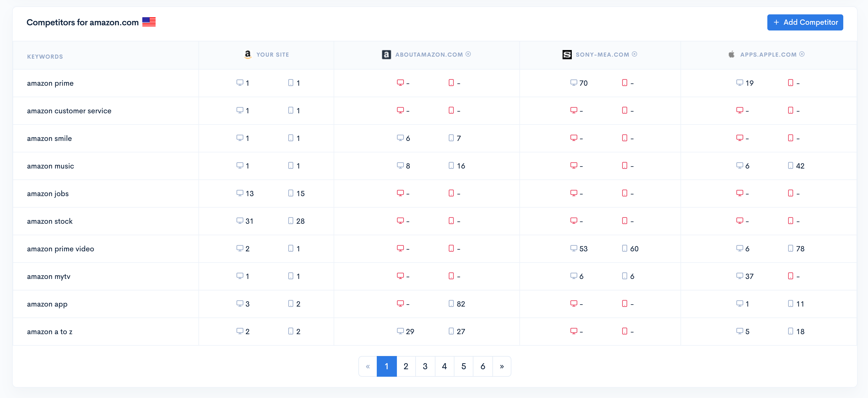Screen dimensions: 868x398
Task: Remove aboutamazon.com competitor via x icon
Action: click(x=468, y=54)
